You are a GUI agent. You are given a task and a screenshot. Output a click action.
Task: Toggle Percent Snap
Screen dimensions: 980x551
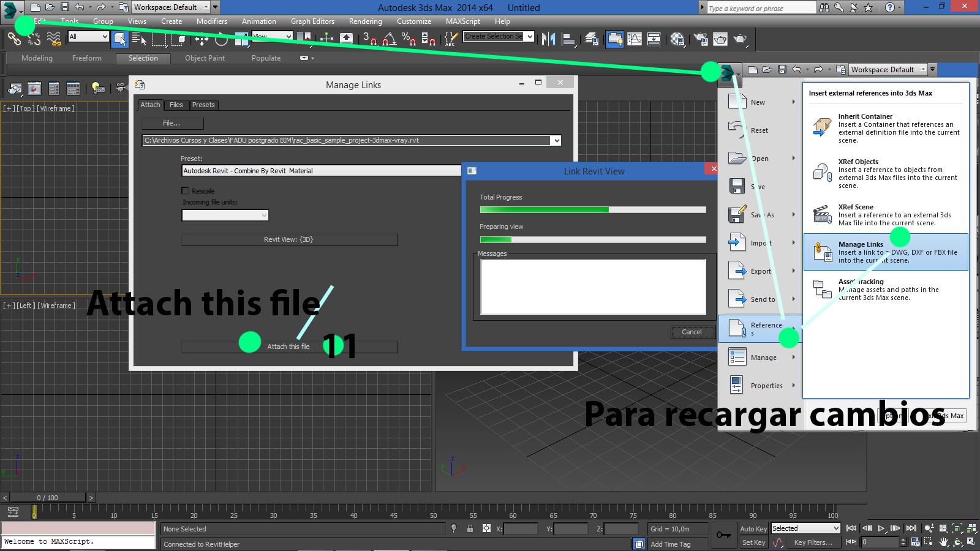pyautogui.click(x=409, y=39)
